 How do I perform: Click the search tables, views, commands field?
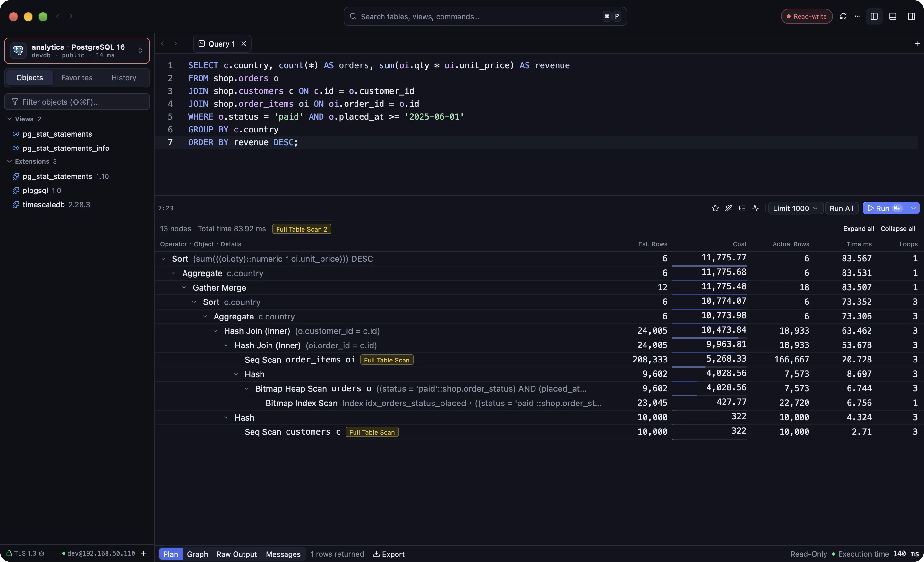point(485,16)
